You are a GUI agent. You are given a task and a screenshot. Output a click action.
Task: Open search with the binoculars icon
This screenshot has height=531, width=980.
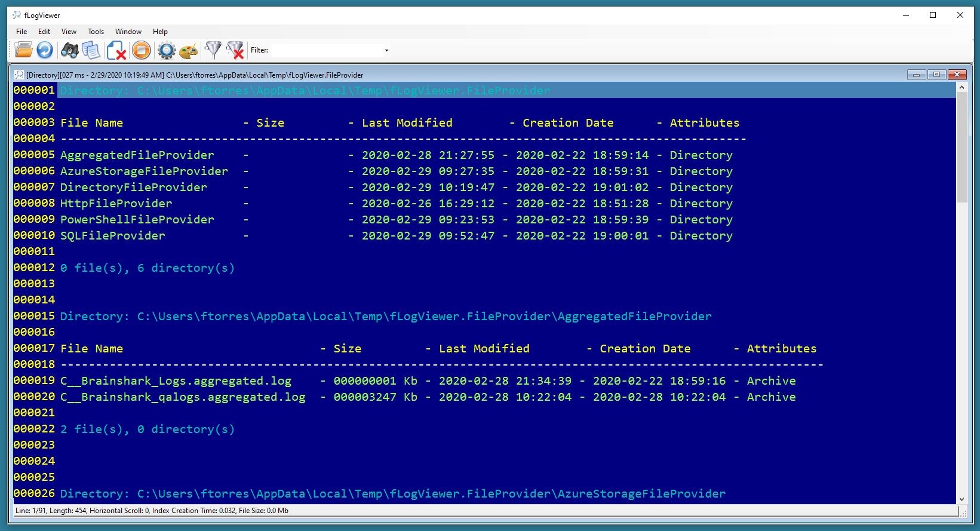point(69,50)
